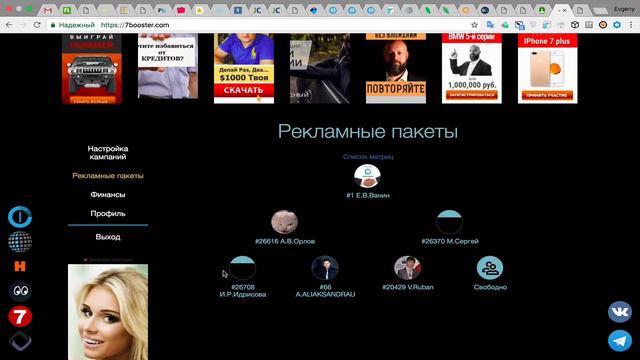Open the BMW 5 series ad banner
640x360 pixels.
(472, 69)
